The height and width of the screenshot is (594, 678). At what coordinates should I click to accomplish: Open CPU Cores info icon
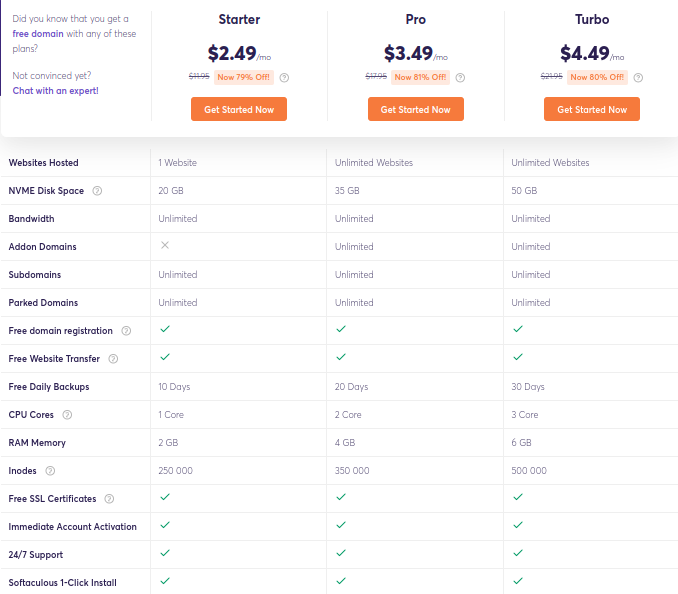coord(67,415)
